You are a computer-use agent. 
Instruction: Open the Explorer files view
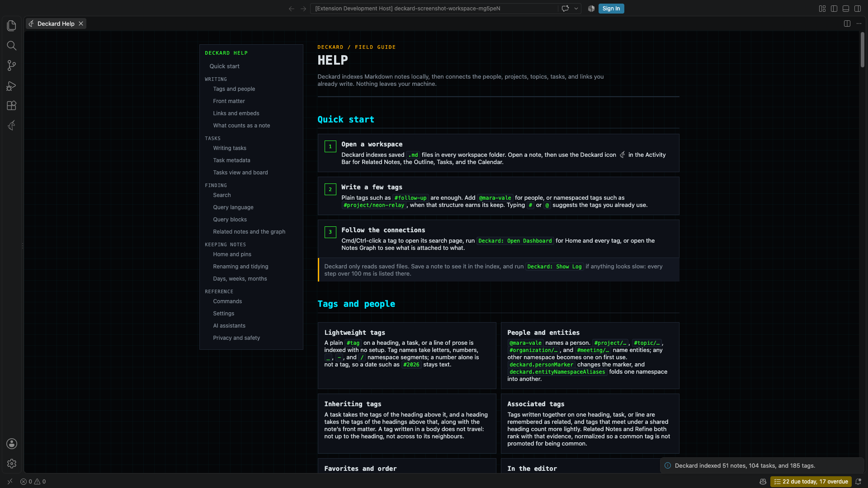pos(12,26)
